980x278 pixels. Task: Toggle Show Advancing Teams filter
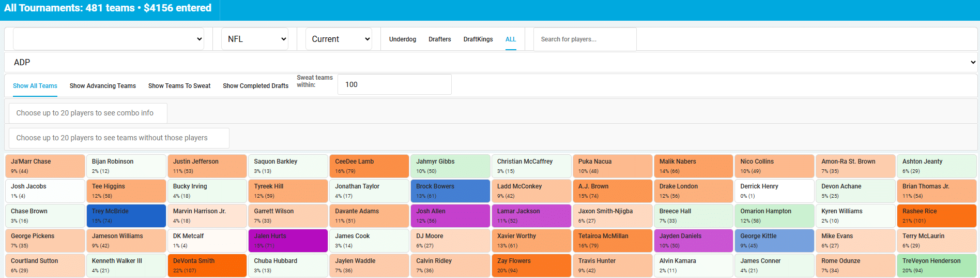pos(102,86)
